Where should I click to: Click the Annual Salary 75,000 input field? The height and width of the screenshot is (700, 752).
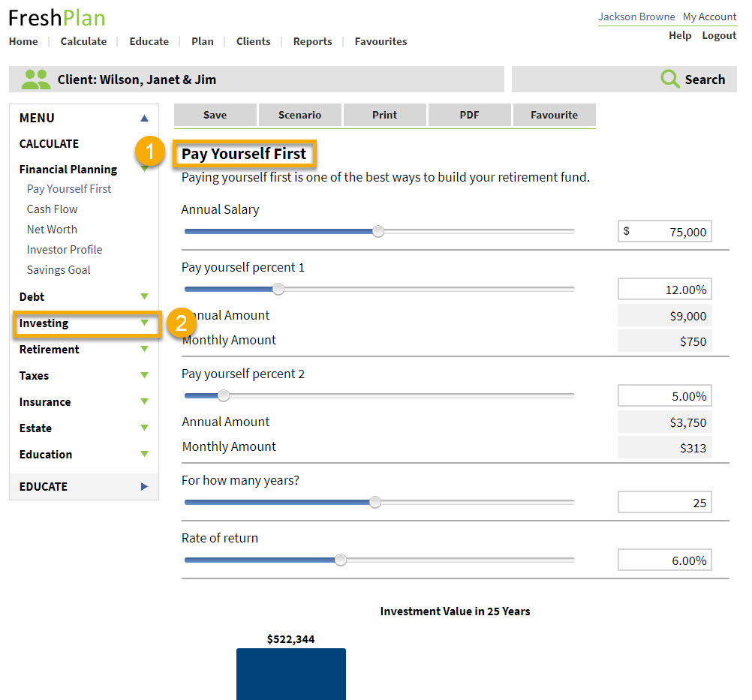click(x=665, y=232)
